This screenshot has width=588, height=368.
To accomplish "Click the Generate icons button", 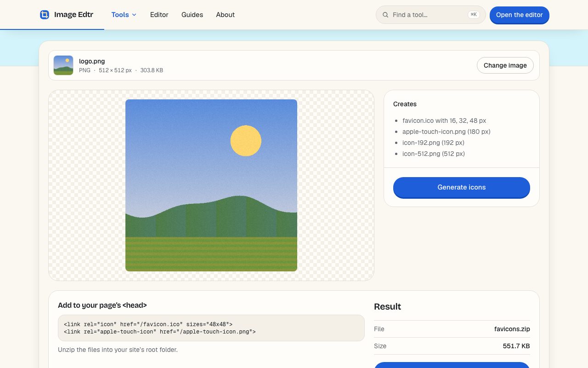I will 462,187.
